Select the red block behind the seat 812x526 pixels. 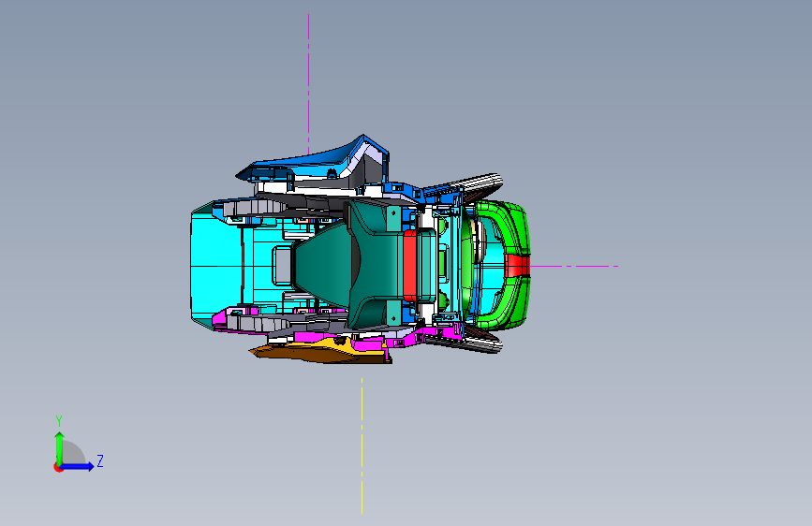(x=409, y=266)
